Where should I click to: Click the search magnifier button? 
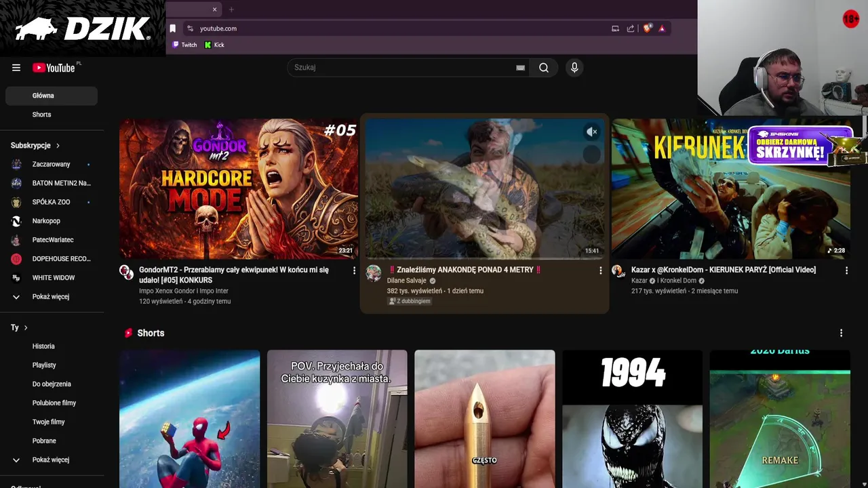[543, 67]
